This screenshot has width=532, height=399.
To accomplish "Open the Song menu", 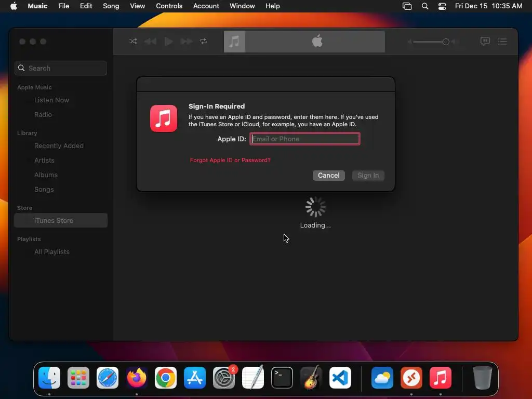I will click(x=111, y=6).
